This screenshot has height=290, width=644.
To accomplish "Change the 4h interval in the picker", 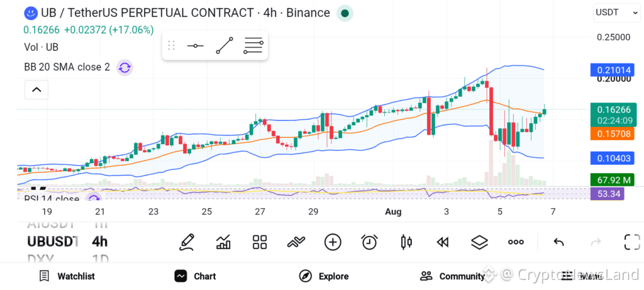I will pyautogui.click(x=99, y=242).
